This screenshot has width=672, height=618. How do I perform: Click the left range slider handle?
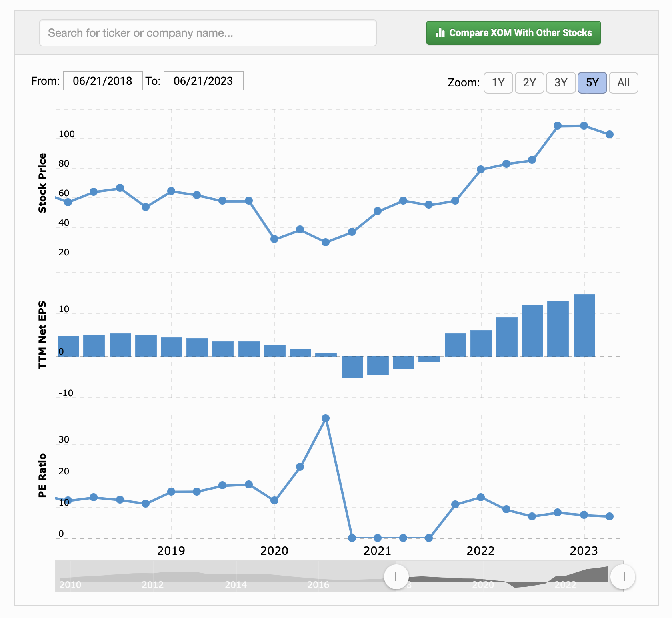[396, 577]
